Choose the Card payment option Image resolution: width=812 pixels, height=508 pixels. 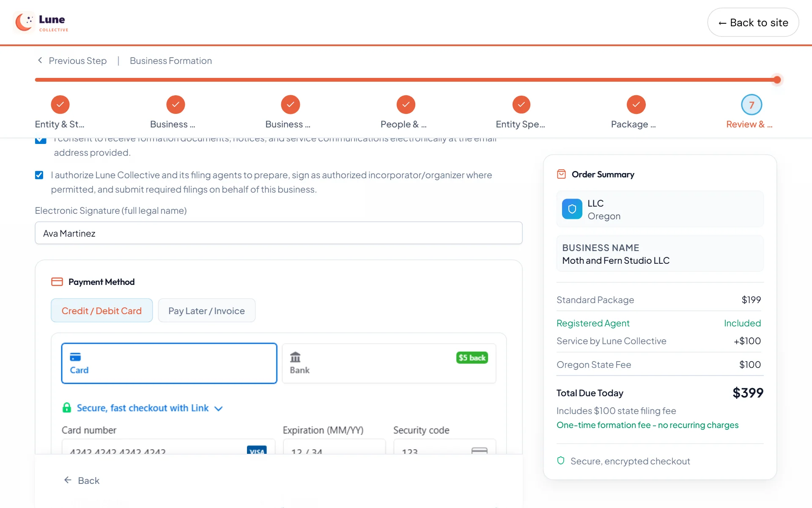pyautogui.click(x=169, y=363)
